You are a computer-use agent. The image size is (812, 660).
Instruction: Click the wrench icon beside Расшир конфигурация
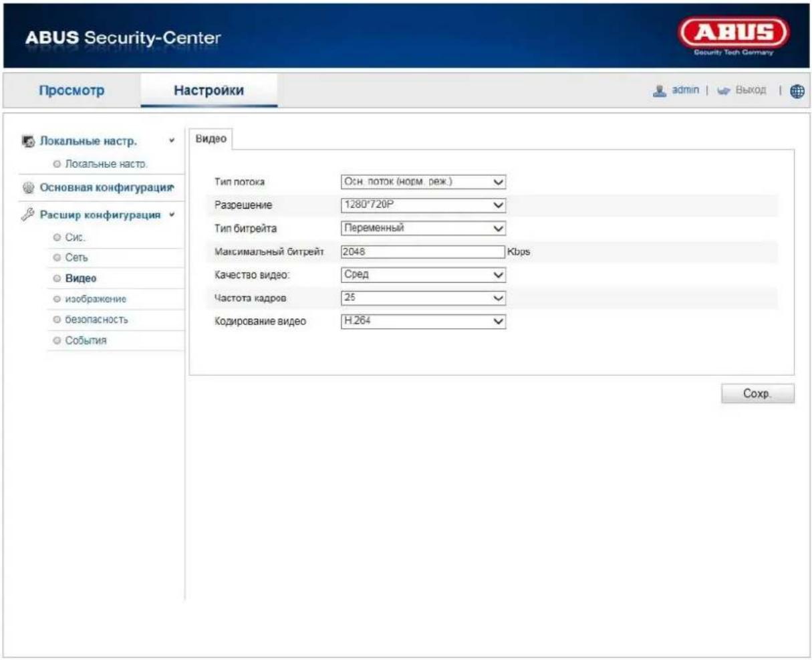(x=28, y=215)
